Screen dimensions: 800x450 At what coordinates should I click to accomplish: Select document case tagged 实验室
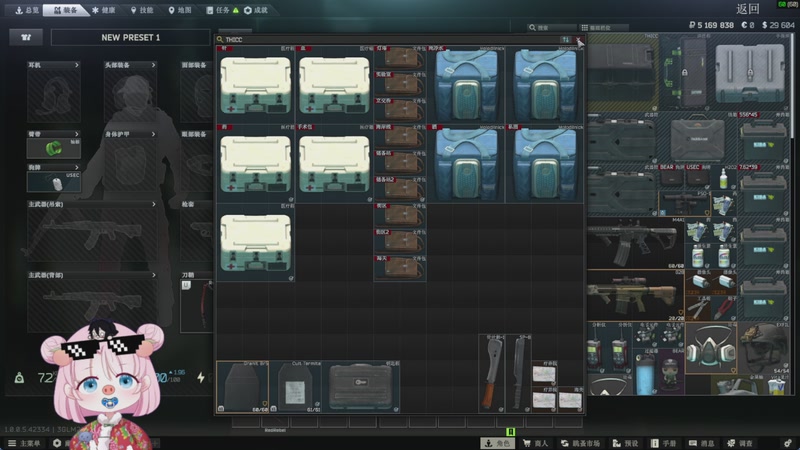click(400, 84)
